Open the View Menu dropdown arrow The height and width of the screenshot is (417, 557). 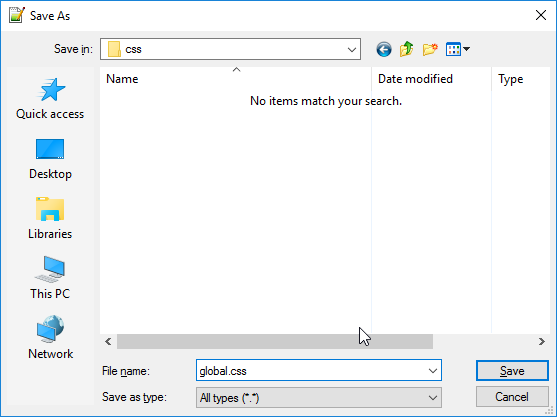[x=466, y=49]
